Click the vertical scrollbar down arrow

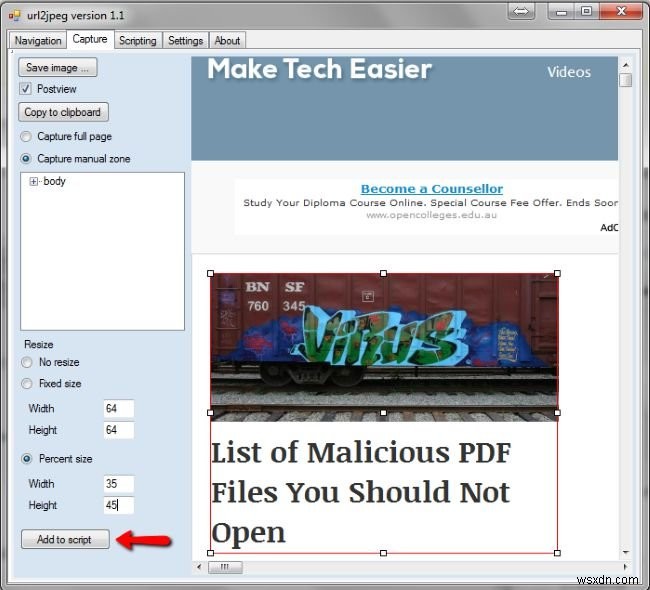pos(626,553)
